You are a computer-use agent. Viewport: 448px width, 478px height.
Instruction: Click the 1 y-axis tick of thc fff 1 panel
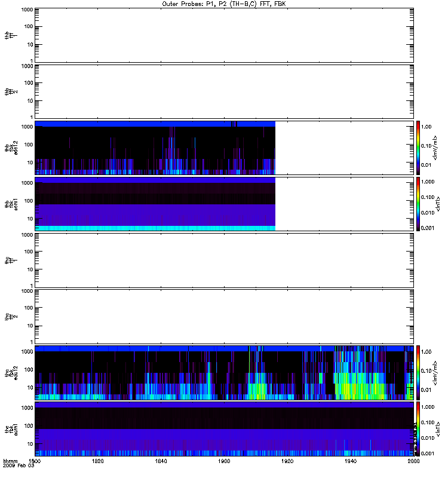(32, 286)
